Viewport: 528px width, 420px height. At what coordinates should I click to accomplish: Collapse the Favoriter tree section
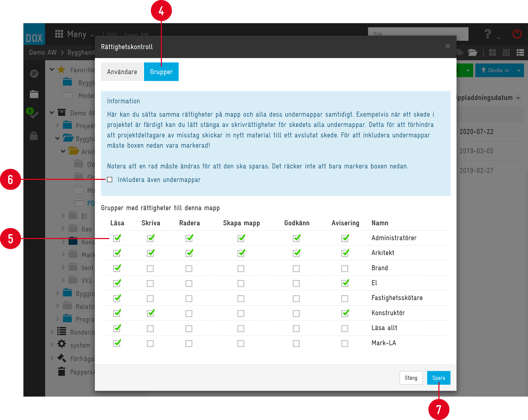tap(52, 70)
